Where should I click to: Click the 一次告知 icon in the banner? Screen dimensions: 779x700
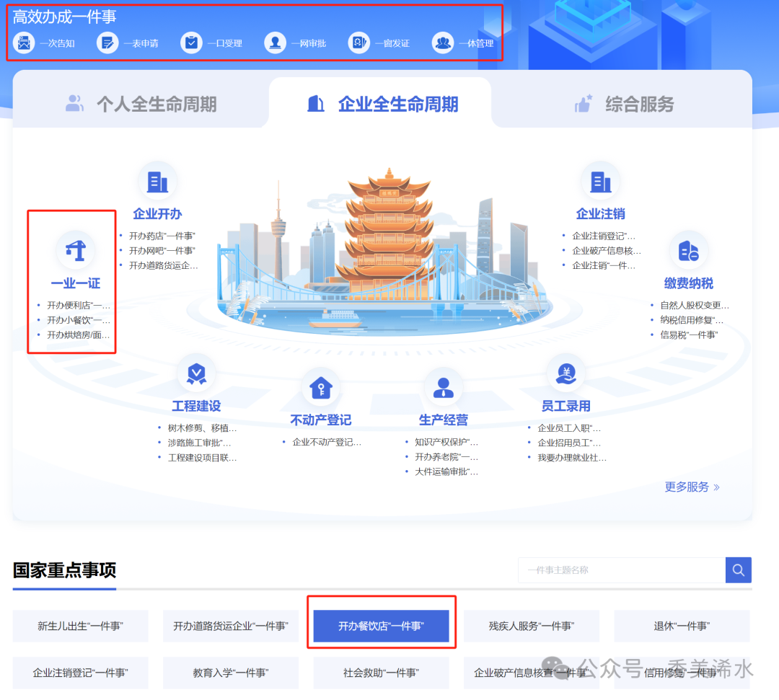point(24,43)
